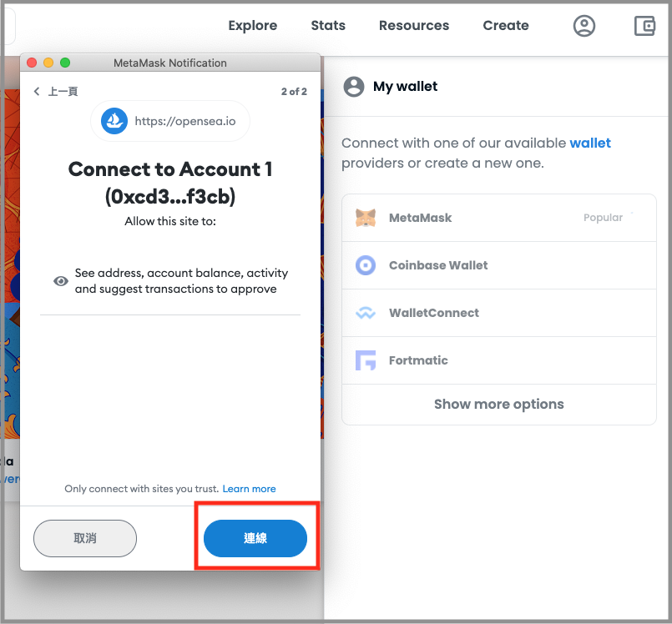The image size is (672, 624).
Task: Select the https://opensea.io site pill
Action: [170, 121]
